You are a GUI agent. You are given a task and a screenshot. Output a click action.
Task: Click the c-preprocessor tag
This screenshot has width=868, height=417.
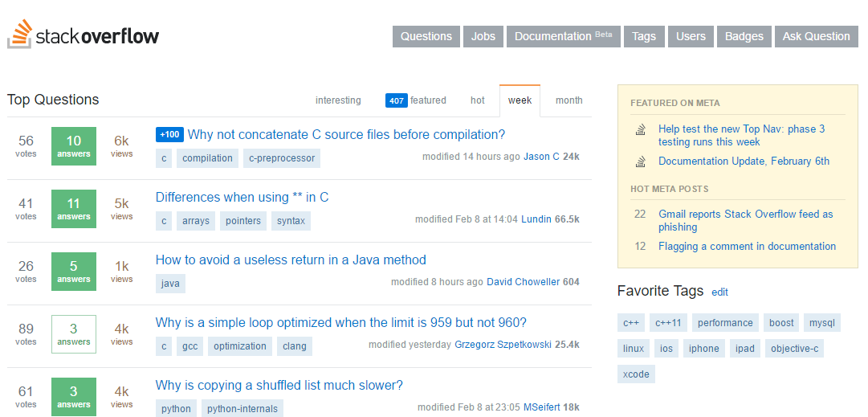pos(281,158)
